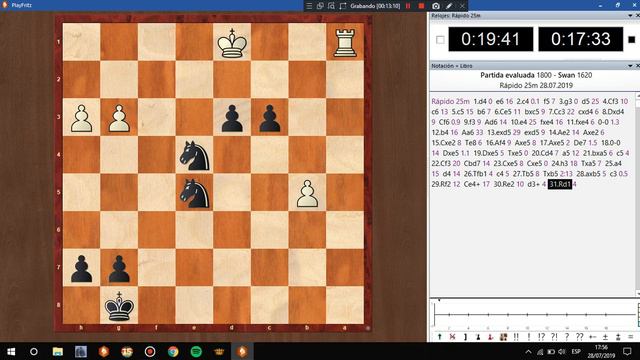640x360 pixels.
Task: Annotate move with ?? blunder symbol
Action: point(580,337)
